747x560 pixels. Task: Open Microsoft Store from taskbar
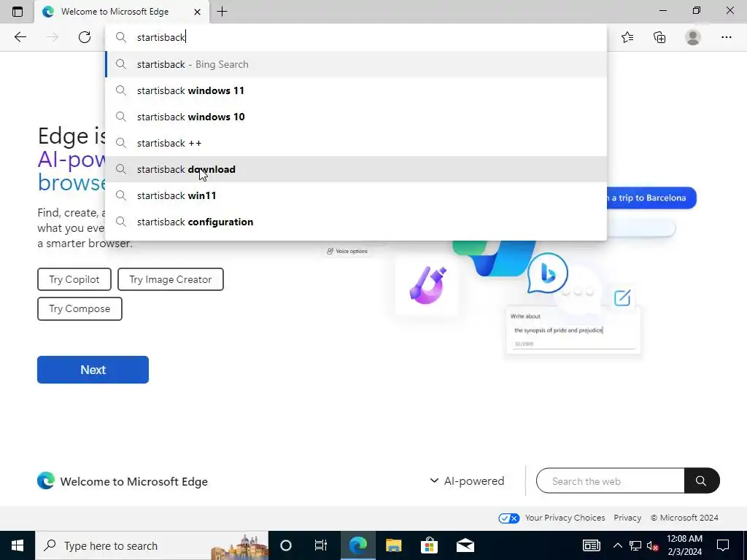429,545
